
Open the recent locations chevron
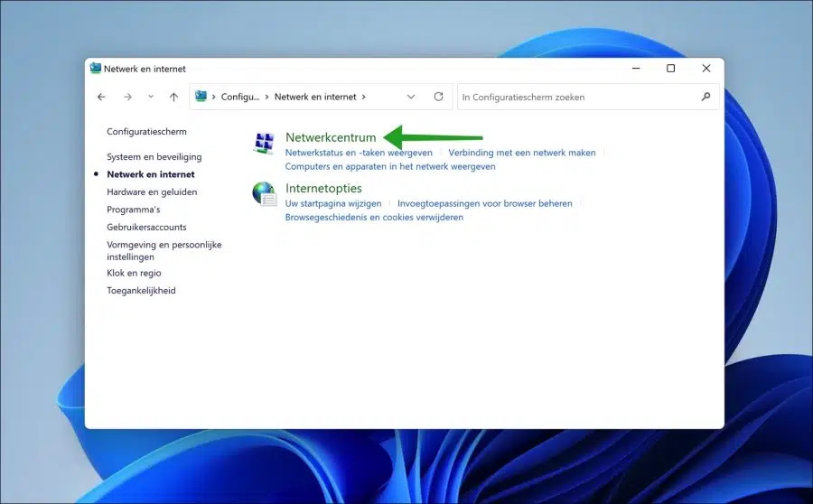(151, 97)
